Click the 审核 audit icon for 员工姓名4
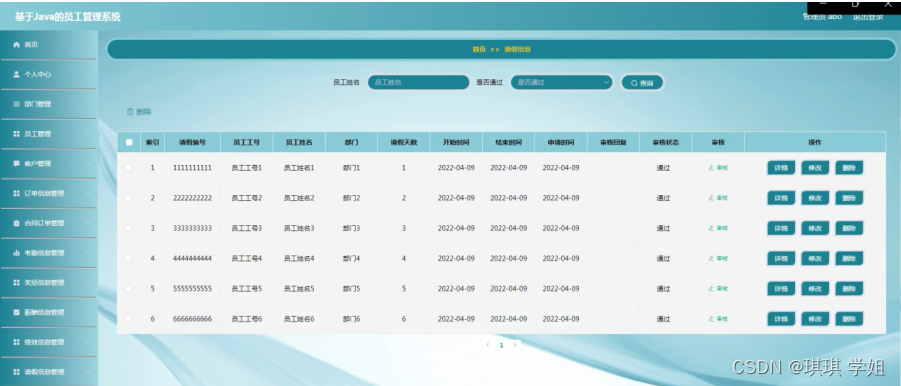This screenshot has width=901, height=386. [x=711, y=258]
